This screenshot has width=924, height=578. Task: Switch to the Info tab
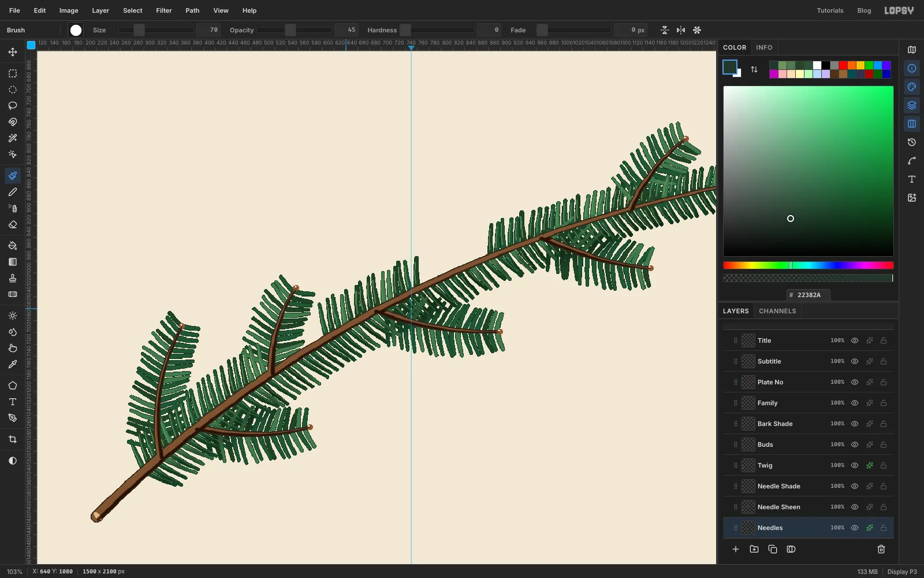[x=764, y=47]
